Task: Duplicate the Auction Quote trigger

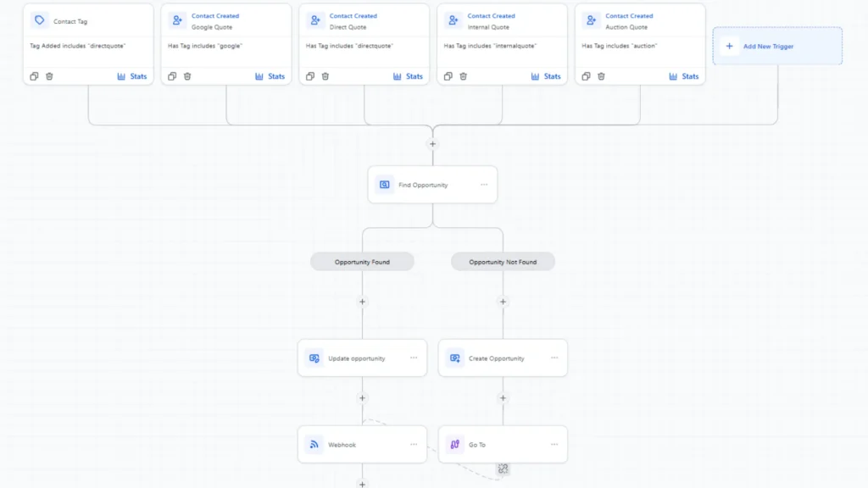Action: coord(586,76)
